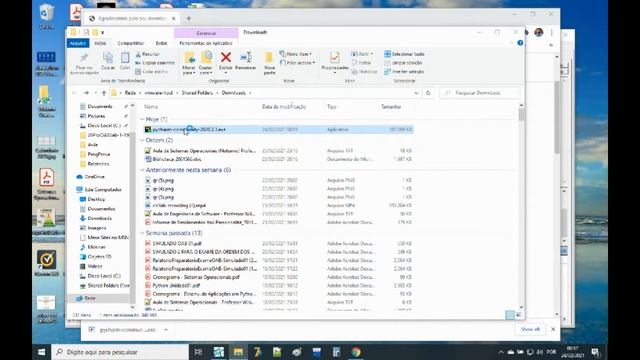Open the Novo item dropdown
Screen dimensions: 640x360
coord(296,54)
